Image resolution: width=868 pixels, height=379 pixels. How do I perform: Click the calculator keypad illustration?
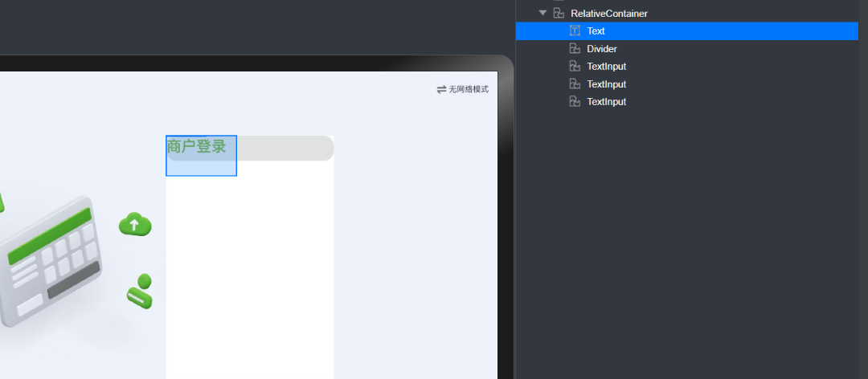pyautogui.click(x=51, y=261)
